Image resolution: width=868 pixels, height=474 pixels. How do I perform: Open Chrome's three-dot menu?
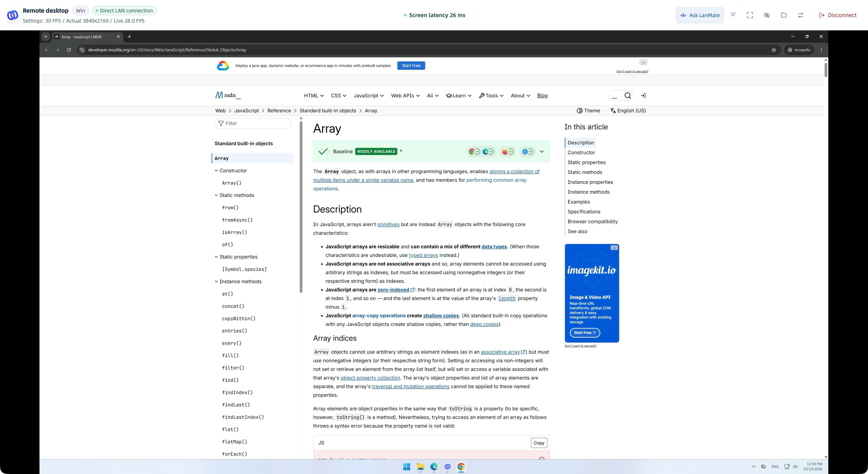point(821,50)
